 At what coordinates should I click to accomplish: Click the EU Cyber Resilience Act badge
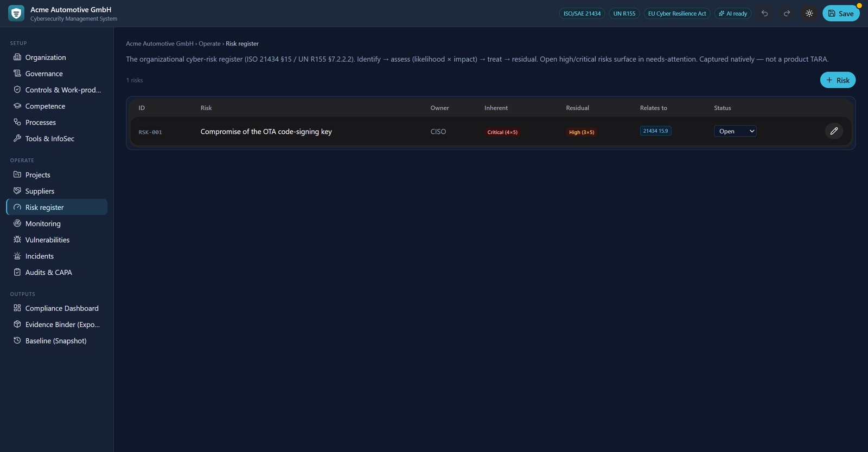point(677,14)
